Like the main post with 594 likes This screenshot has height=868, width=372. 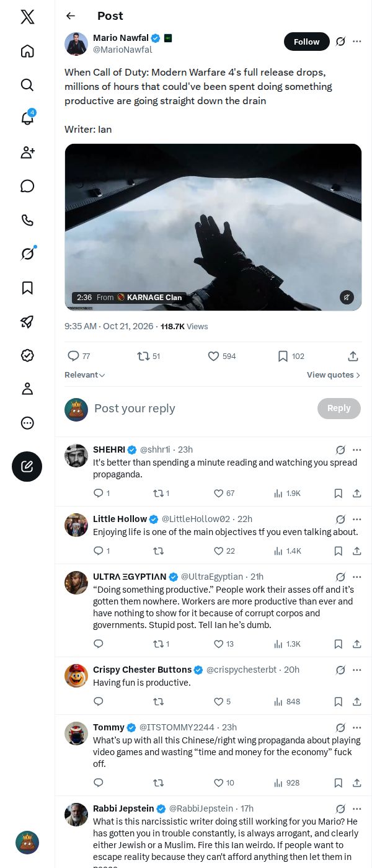coord(221,356)
